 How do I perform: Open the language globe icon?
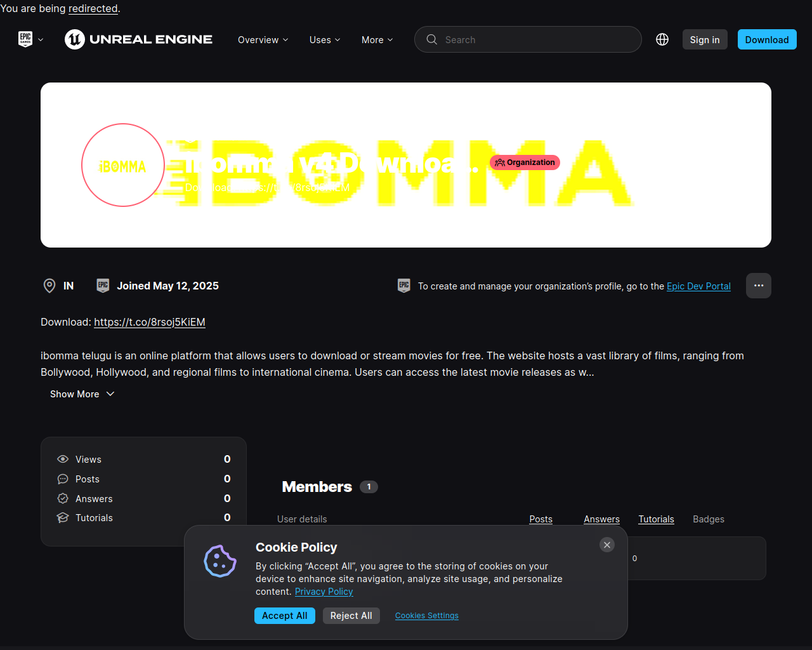pyautogui.click(x=662, y=39)
